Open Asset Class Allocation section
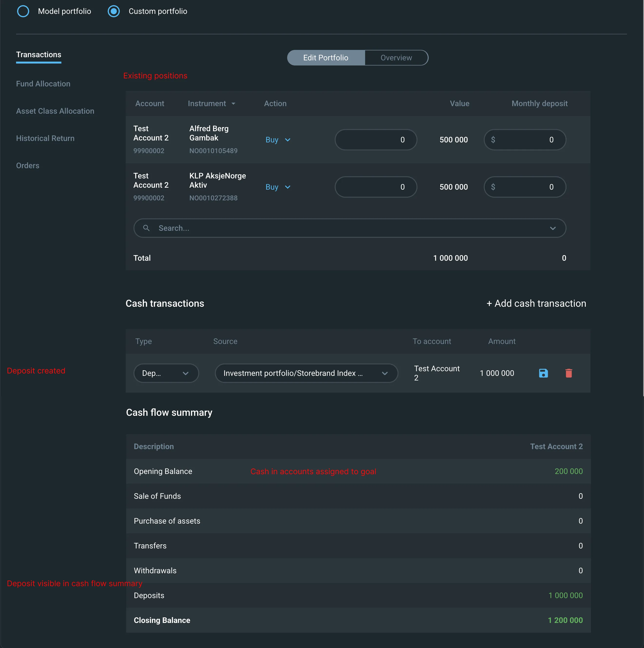Image resolution: width=644 pixels, height=648 pixels. (x=55, y=111)
